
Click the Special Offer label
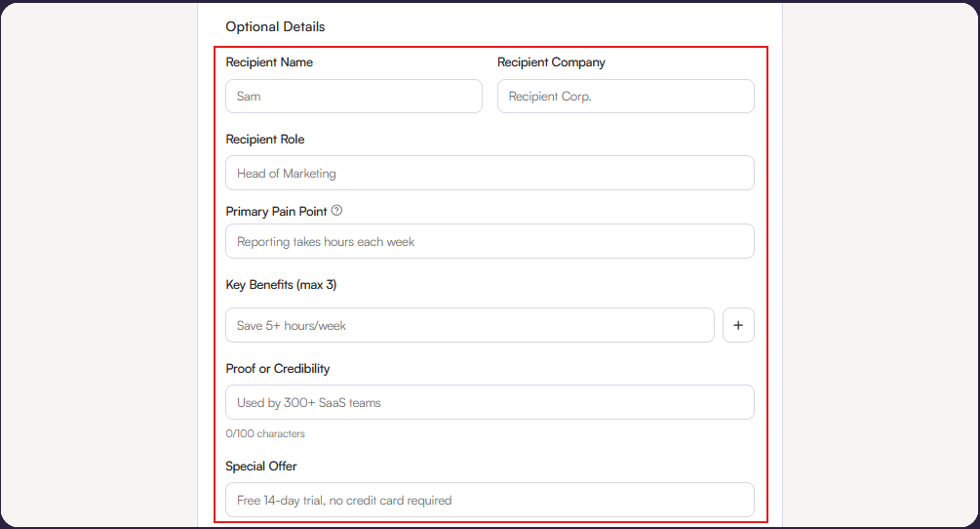point(261,467)
